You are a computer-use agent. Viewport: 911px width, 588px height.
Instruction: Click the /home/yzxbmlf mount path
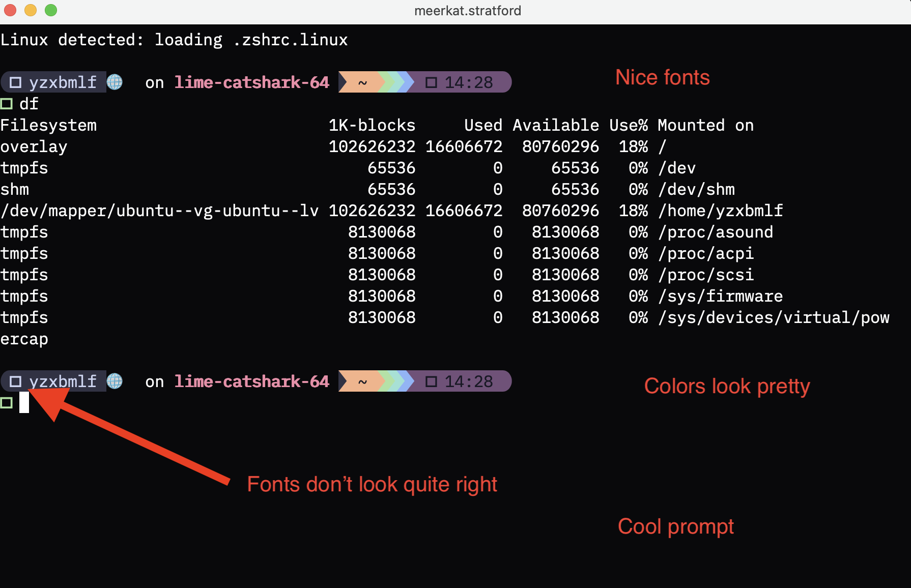721,211
